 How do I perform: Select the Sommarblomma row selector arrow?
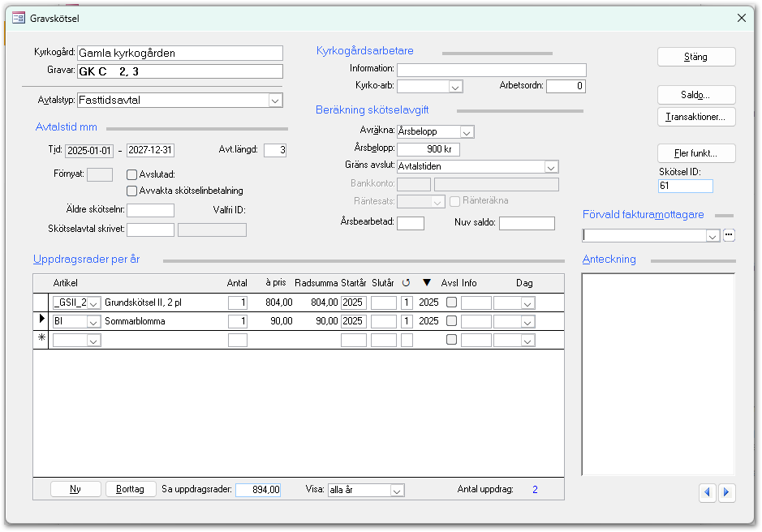pos(41,320)
